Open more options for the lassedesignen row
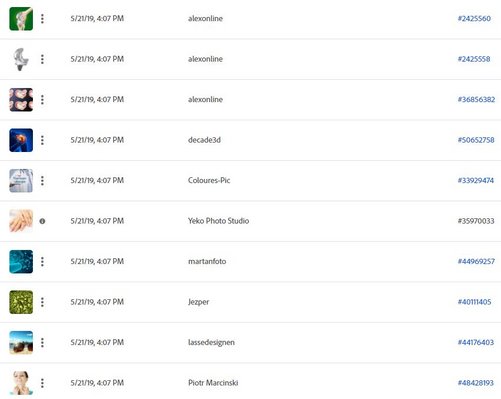Screen dimensions: 501x399 pyautogui.click(x=42, y=343)
